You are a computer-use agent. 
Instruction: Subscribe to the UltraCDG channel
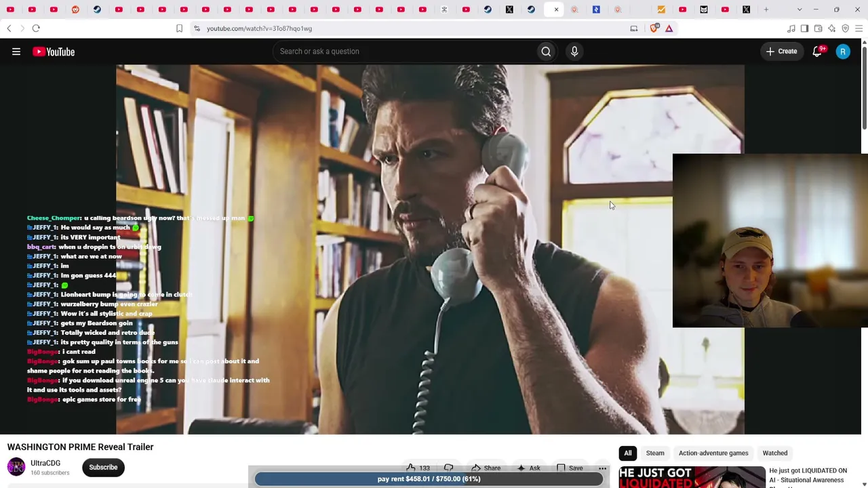(103, 467)
